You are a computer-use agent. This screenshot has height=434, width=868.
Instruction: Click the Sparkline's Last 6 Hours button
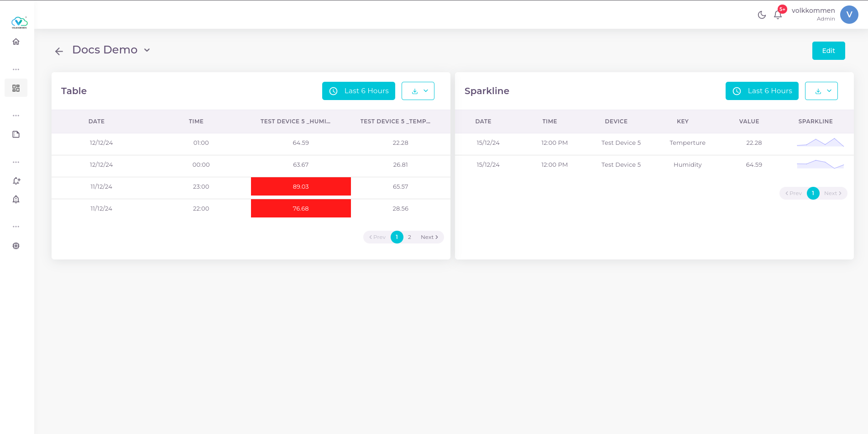(762, 91)
